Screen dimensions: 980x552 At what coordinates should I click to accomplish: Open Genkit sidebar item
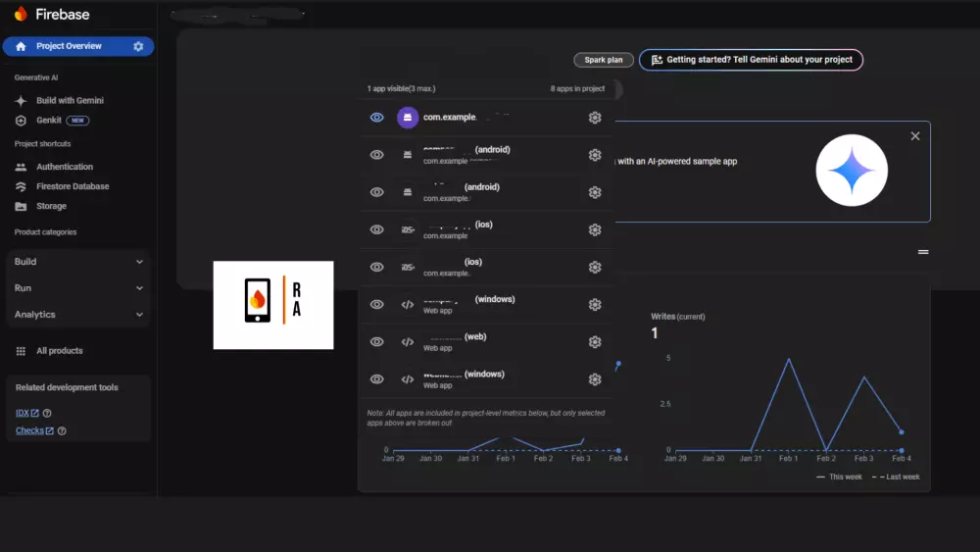(x=49, y=121)
